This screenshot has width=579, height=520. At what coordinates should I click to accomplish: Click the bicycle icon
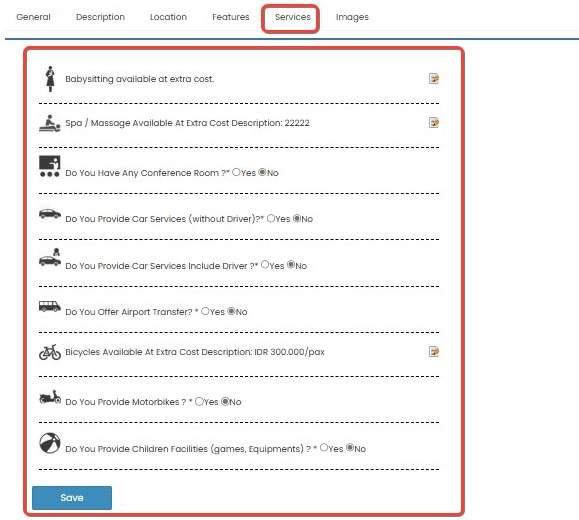coord(50,352)
